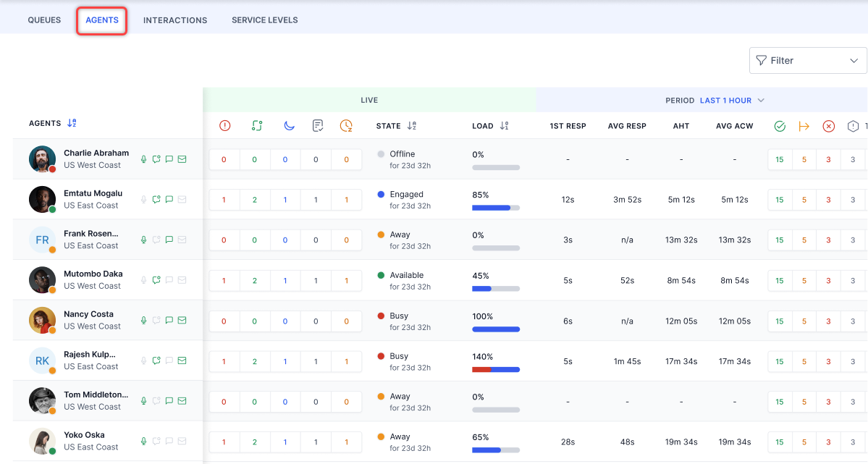The image size is (868, 464).
Task: Click the green routing path column icon
Action: (x=256, y=126)
